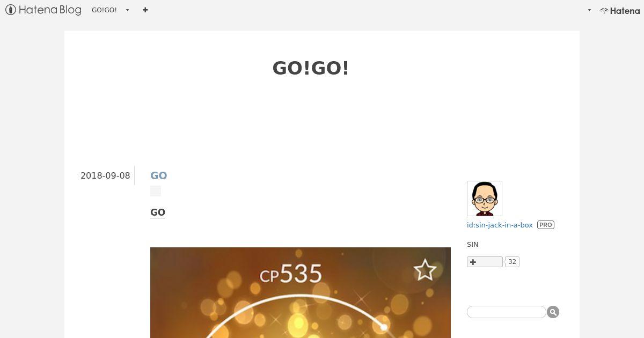
Task: Click the magnifier search icon
Action: pos(553,312)
